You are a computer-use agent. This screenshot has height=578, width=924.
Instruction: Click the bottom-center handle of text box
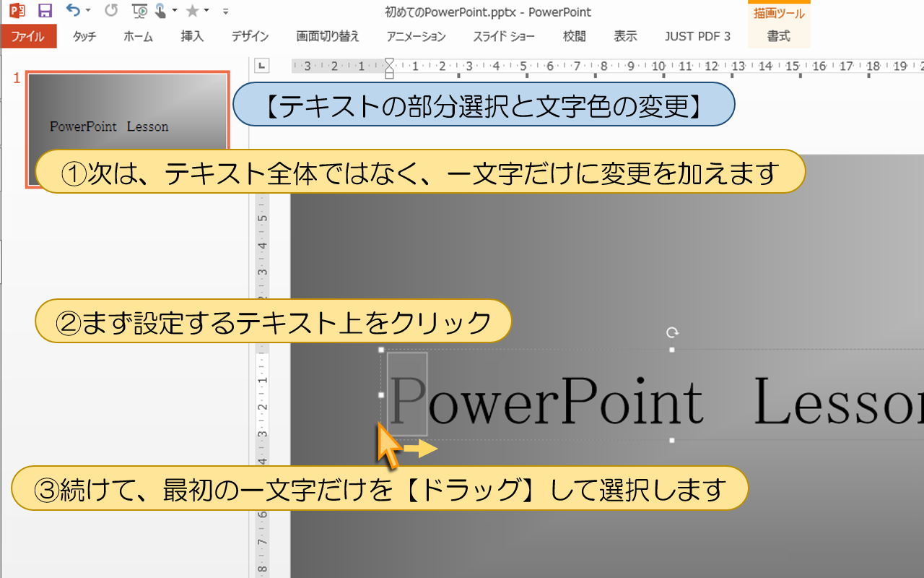coord(672,440)
